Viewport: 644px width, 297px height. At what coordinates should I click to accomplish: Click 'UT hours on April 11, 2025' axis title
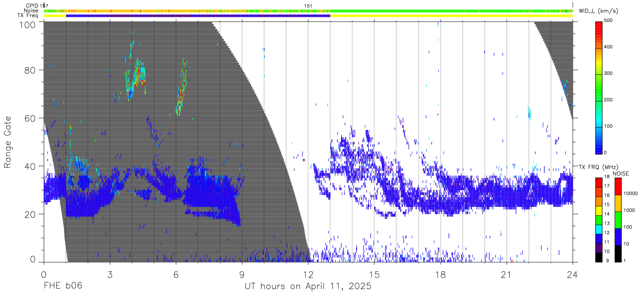coord(308,287)
